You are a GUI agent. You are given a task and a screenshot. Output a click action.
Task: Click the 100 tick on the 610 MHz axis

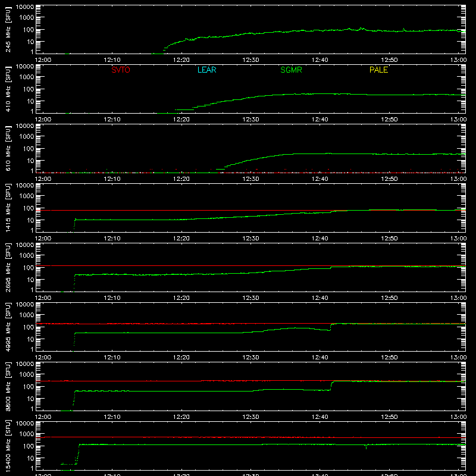[29, 149]
